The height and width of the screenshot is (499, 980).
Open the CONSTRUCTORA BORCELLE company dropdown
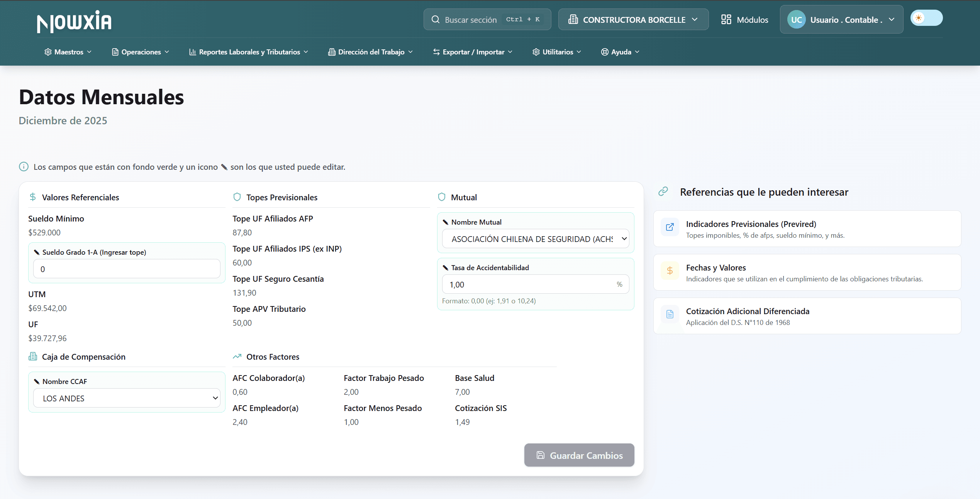pyautogui.click(x=633, y=19)
